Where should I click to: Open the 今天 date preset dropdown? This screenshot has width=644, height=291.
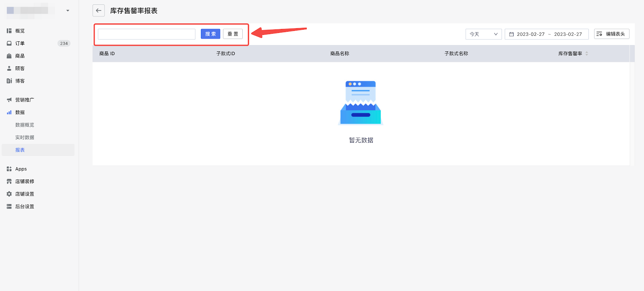483,34
